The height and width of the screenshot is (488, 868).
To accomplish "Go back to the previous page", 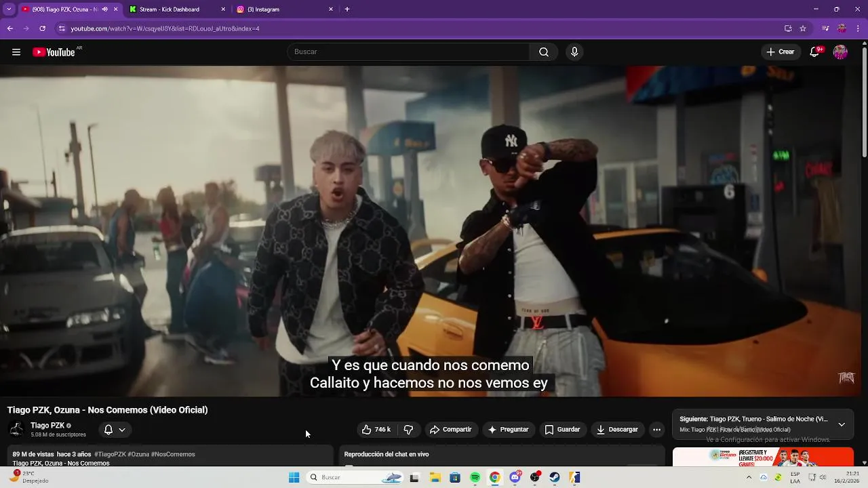I will pyautogui.click(x=10, y=28).
